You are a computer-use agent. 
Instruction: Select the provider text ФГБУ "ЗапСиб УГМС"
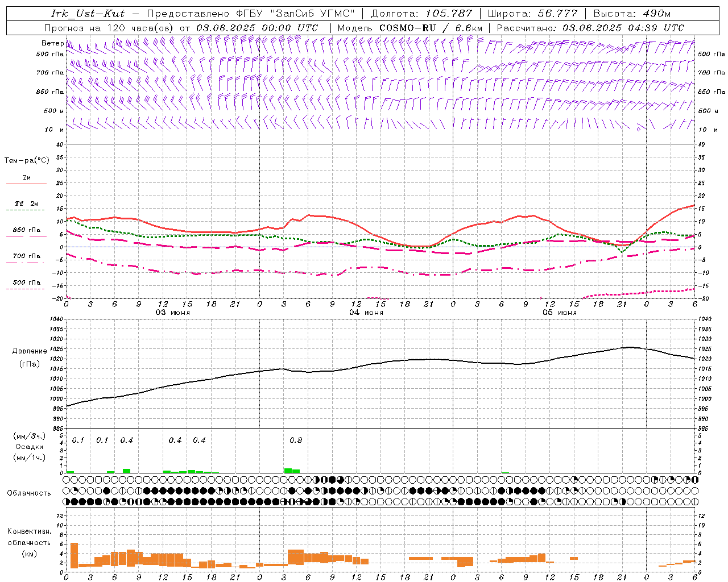click(x=295, y=14)
